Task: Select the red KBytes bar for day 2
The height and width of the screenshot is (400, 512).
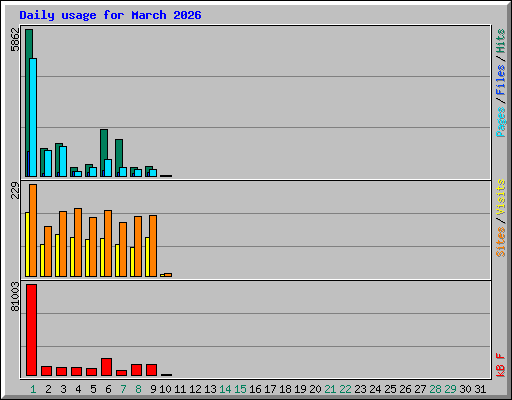Action: (x=46, y=371)
